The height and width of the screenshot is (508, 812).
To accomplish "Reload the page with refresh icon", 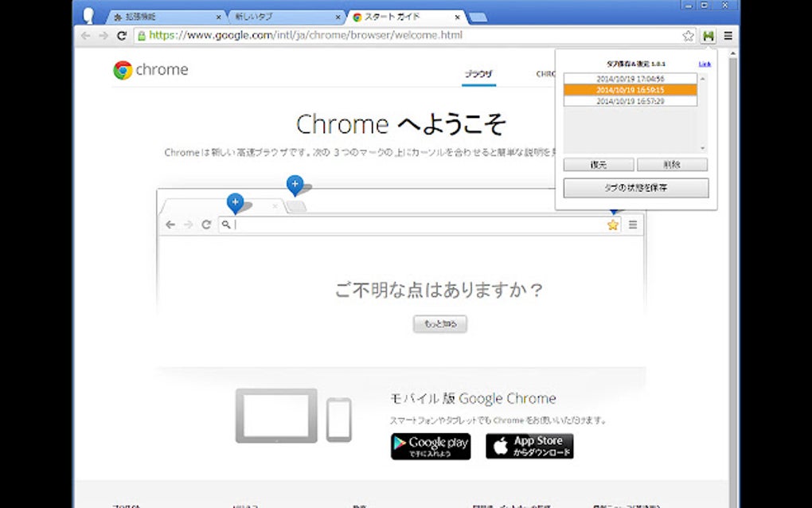I will (122, 36).
